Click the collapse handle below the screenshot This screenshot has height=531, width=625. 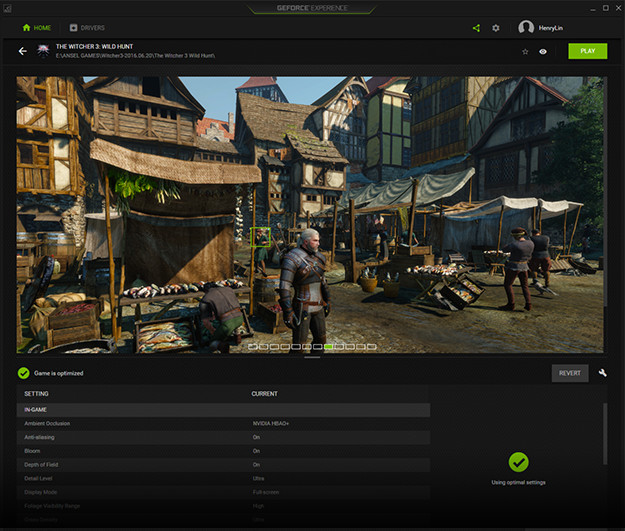pos(312,358)
